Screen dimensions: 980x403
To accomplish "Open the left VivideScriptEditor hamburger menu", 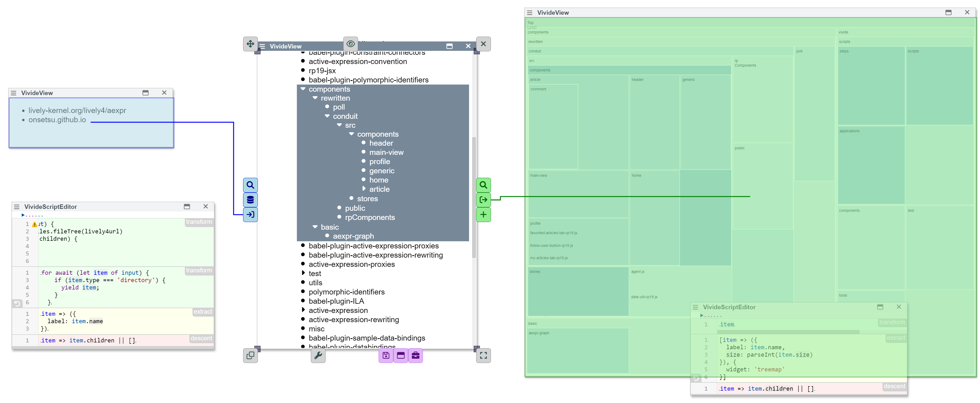I will pos(17,207).
